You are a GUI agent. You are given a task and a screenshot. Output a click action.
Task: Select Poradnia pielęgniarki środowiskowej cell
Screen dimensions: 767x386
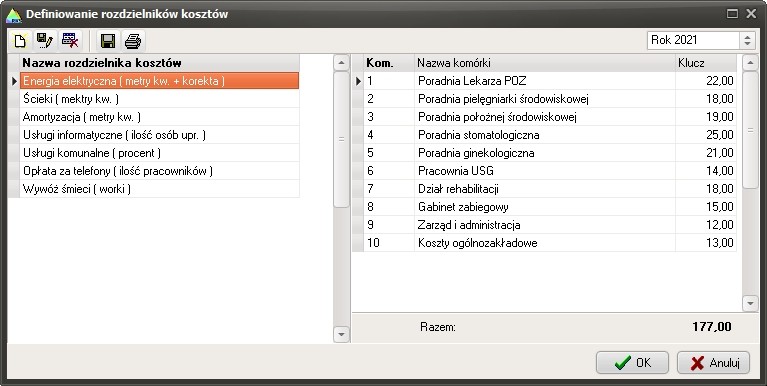tap(544, 99)
